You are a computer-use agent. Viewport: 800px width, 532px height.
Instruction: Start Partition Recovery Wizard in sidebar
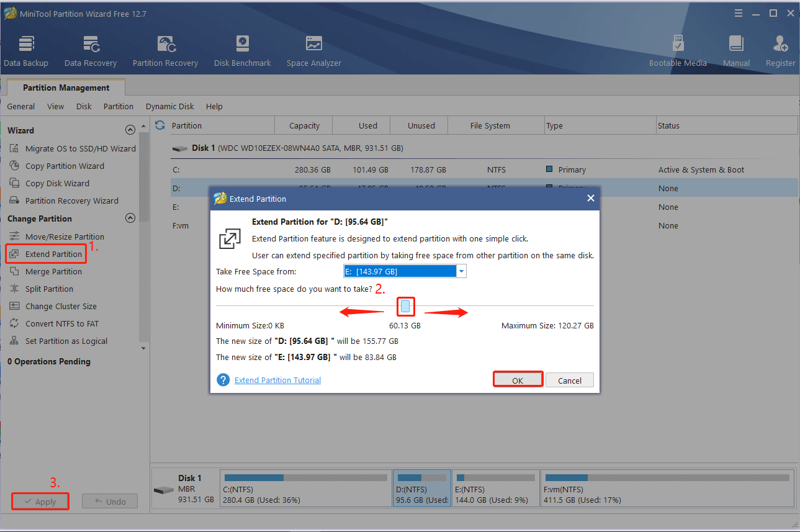tap(64, 201)
